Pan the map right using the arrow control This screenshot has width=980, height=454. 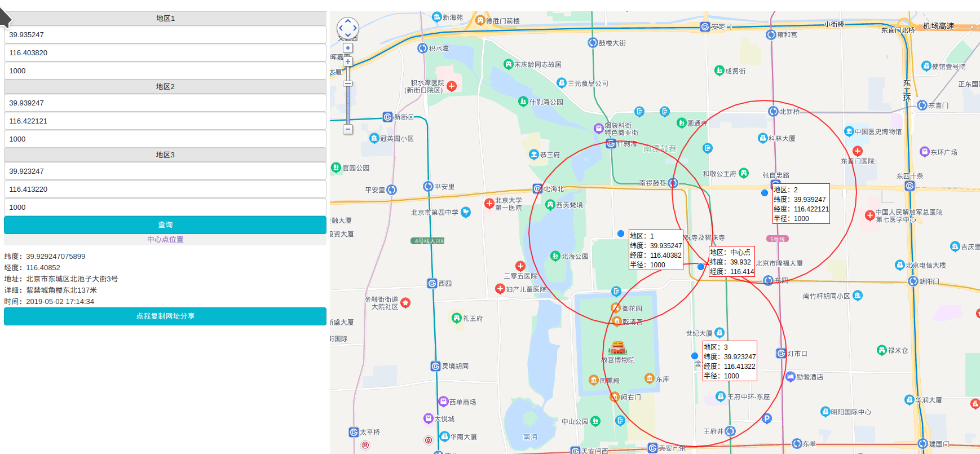pyautogui.click(x=355, y=28)
